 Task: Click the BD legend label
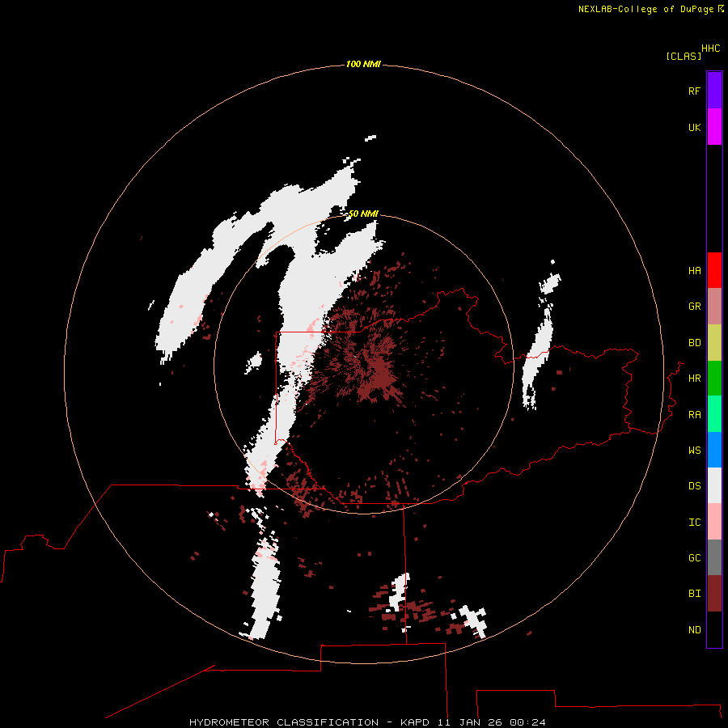pos(694,343)
